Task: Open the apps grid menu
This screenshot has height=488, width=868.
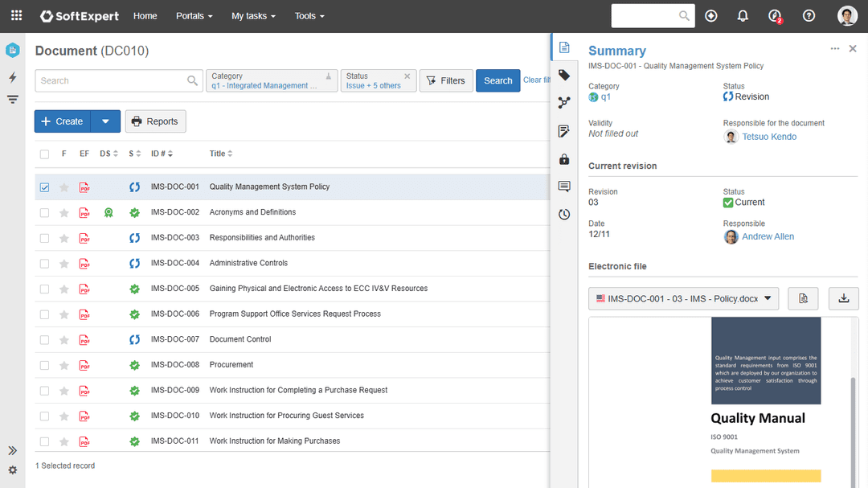Action: pyautogui.click(x=16, y=16)
